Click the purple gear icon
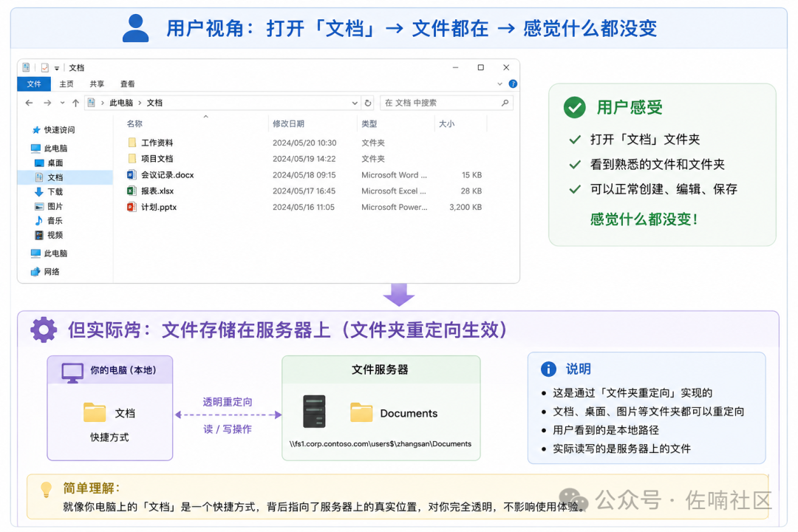798x532 pixels. tap(44, 330)
